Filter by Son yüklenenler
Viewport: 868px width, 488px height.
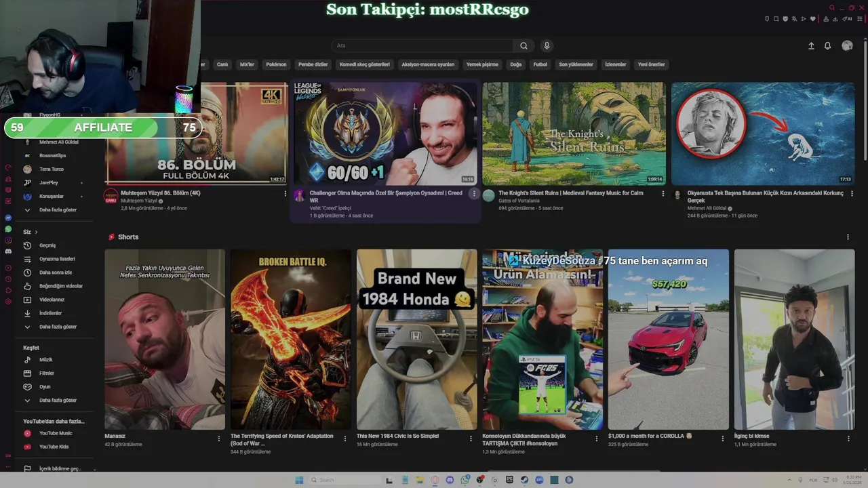pyautogui.click(x=576, y=64)
